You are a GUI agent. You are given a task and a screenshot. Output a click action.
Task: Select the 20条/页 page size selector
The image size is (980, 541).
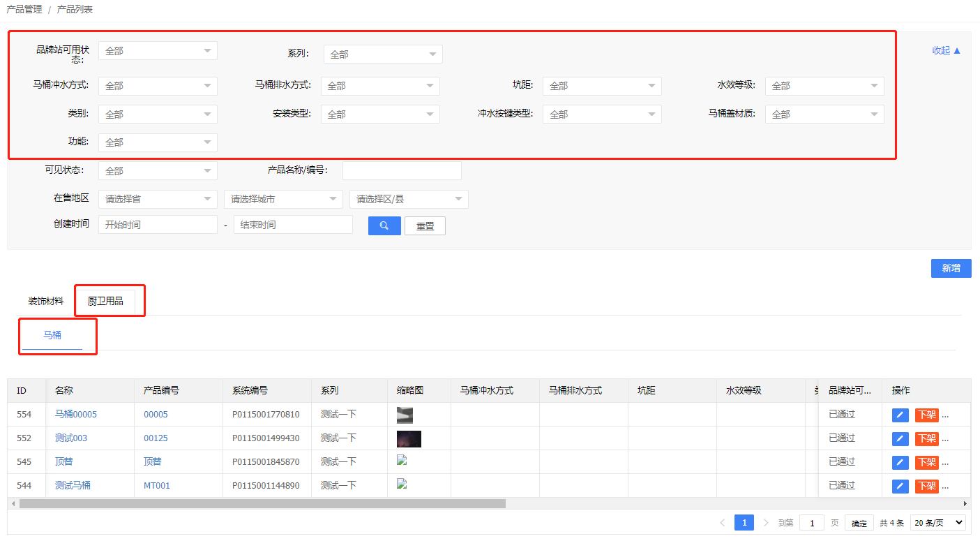click(938, 523)
